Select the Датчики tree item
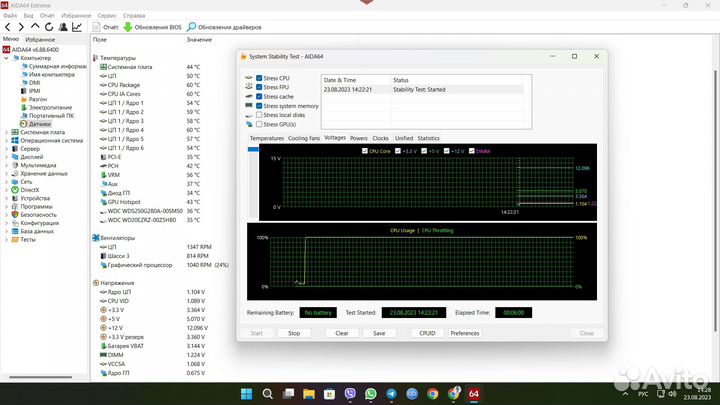Viewport: 720px width, 405px height. click(x=36, y=124)
